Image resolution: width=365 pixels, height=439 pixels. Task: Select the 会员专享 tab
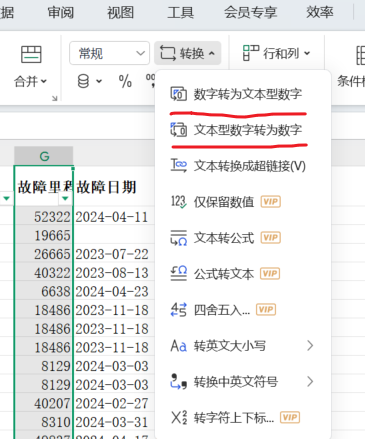[x=250, y=13]
